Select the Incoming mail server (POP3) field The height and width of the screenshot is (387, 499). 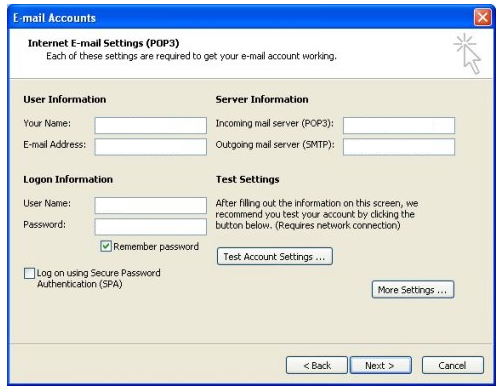pyautogui.click(x=399, y=125)
